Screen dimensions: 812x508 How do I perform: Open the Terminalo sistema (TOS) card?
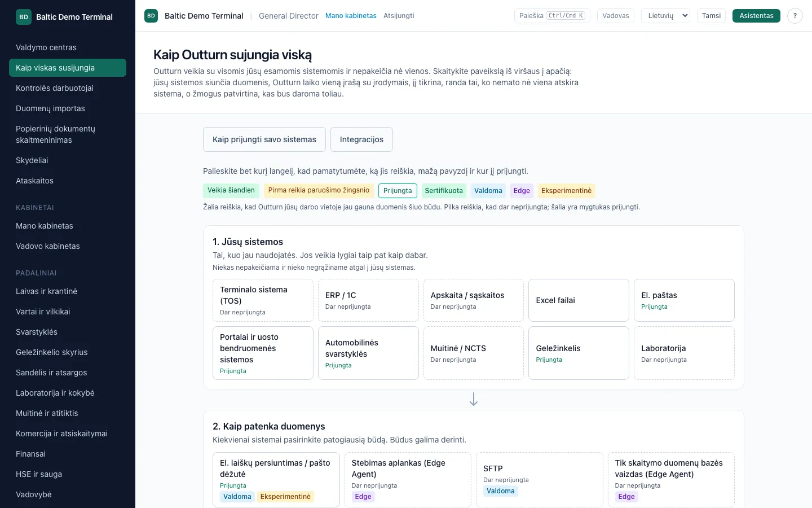[x=263, y=300]
